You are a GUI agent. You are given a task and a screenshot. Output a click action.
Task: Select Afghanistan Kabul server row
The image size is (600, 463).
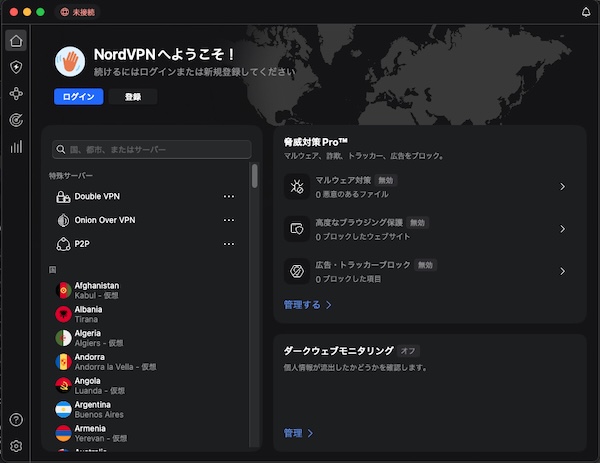click(x=145, y=290)
